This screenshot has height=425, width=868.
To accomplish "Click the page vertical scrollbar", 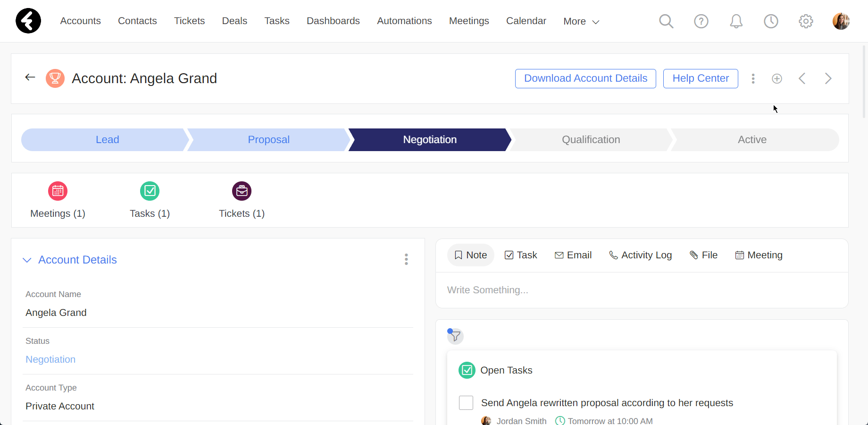I will [864, 81].
